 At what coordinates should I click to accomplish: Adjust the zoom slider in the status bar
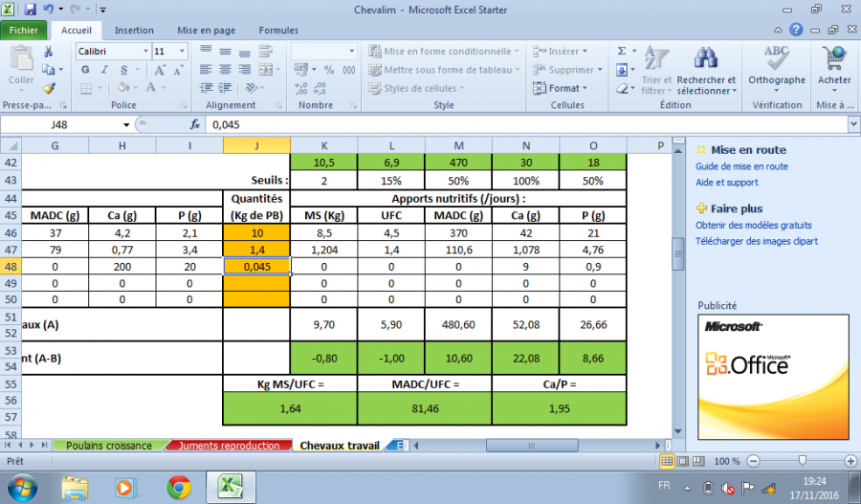coord(801,461)
